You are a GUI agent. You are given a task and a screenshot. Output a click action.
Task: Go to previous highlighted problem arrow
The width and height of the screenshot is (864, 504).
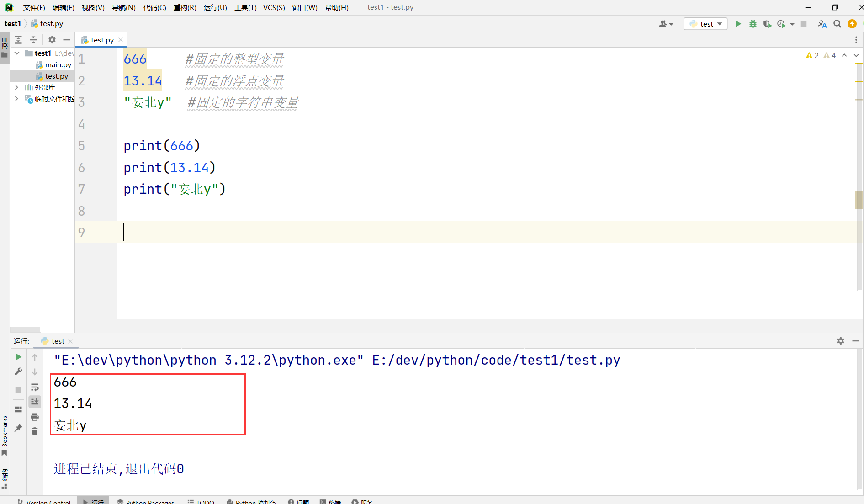[x=844, y=55]
